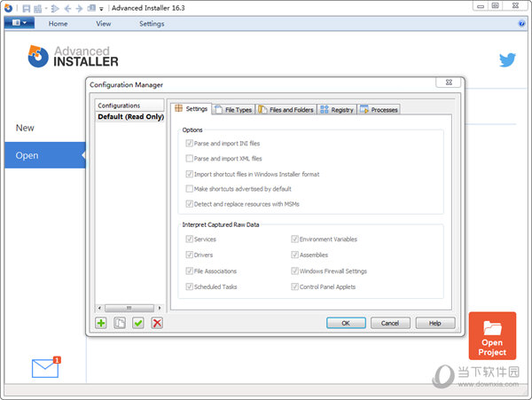This screenshot has width=532, height=400.
Task: Open the blue application menu button
Action: (x=20, y=23)
